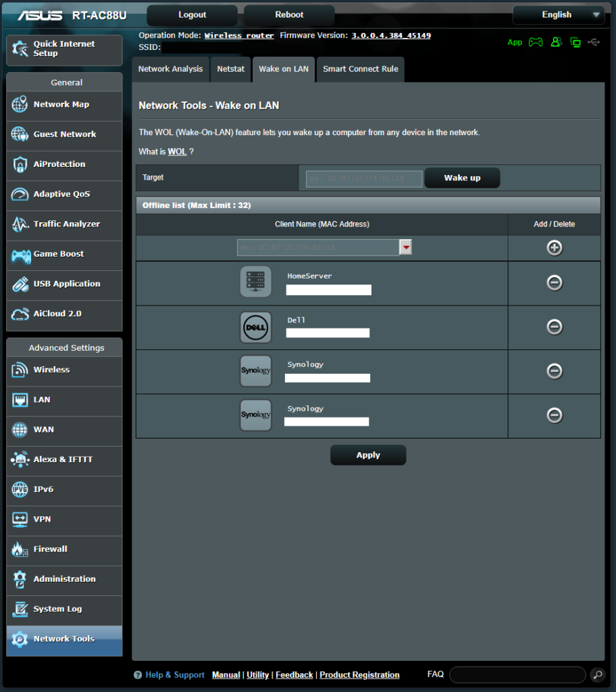Image resolution: width=616 pixels, height=692 pixels.
Task: Open the English language dropdown
Action: click(x=558, y=15)
